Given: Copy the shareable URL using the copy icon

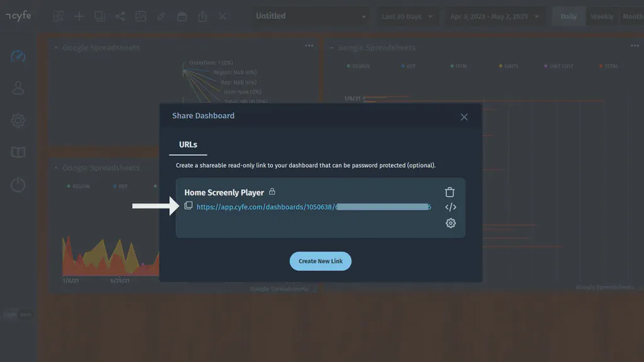Looking at the screenshot, I should coord(189,206).
